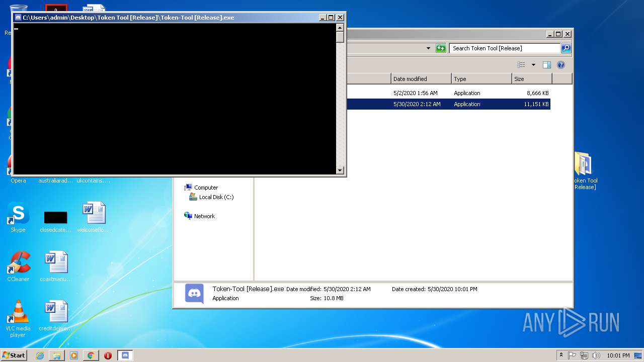644x362 pixels.
Task: Click the console scrollbar up arrow
Action: point(340,28)
